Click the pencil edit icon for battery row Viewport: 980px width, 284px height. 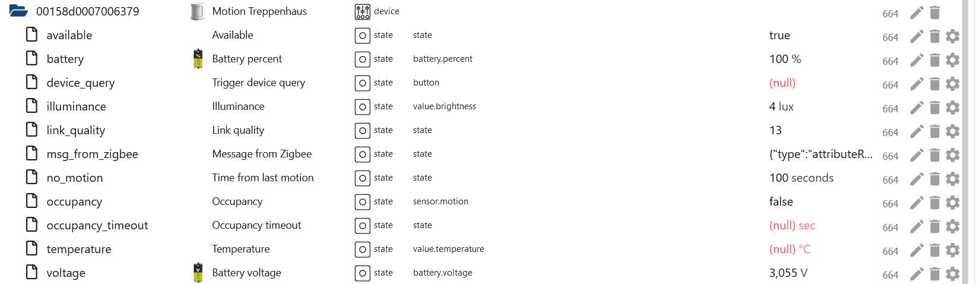click(916, 60)
